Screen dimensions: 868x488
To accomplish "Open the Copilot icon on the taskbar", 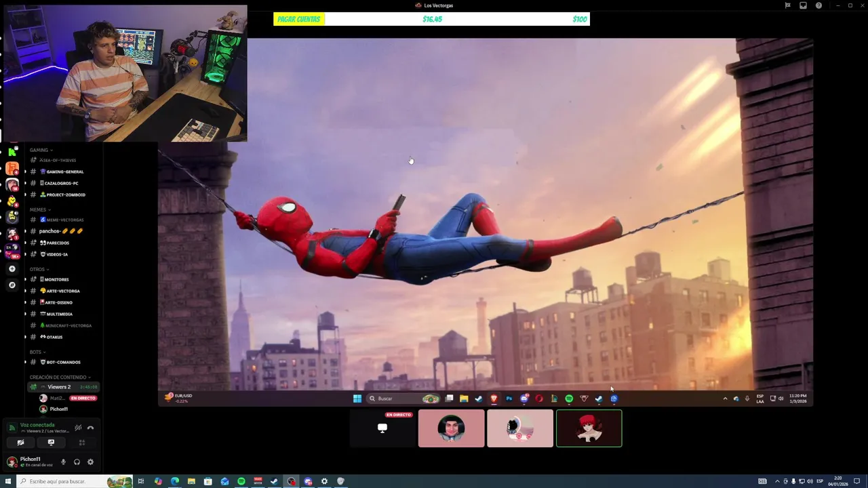I will point(158,481).
